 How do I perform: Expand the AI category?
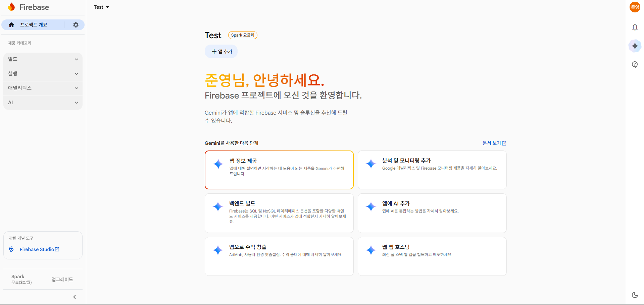(x=43, y=103)
